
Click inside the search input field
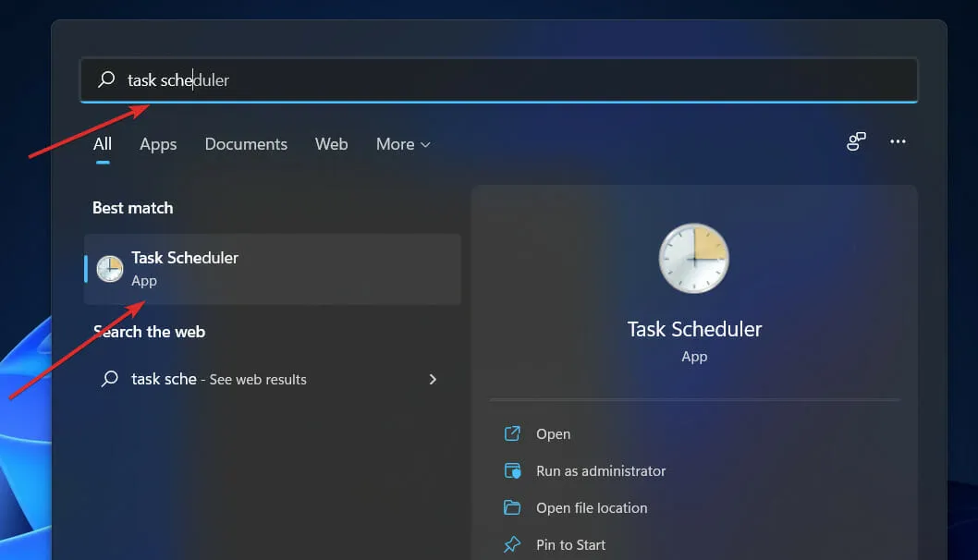(370, 79)
